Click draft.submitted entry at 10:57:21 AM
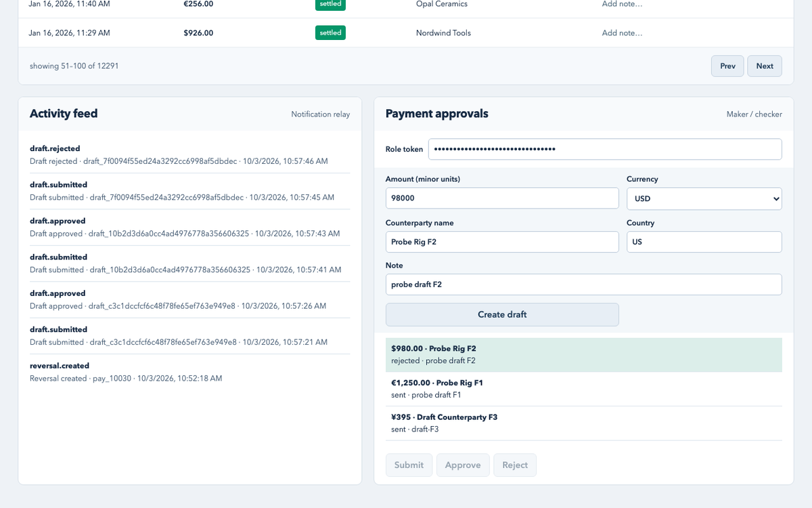This screenshot has width=812, height=508. 189,336
